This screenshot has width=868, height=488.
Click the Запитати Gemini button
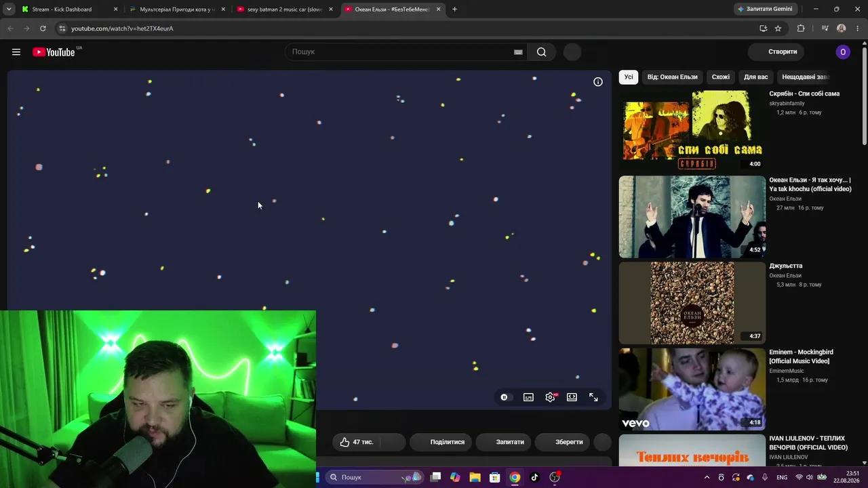[764, 9]
